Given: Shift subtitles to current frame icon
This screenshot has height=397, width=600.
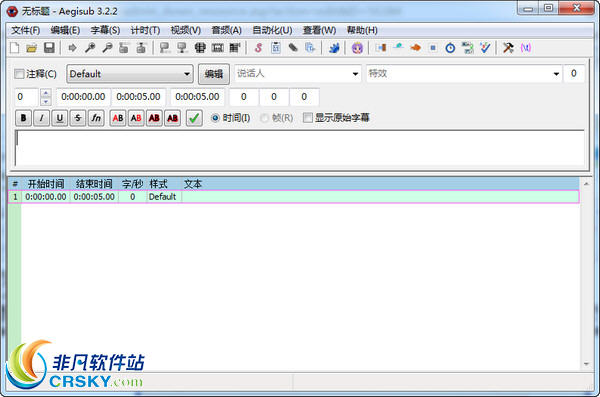Looking at the screenshot, I should pos(235,48).
